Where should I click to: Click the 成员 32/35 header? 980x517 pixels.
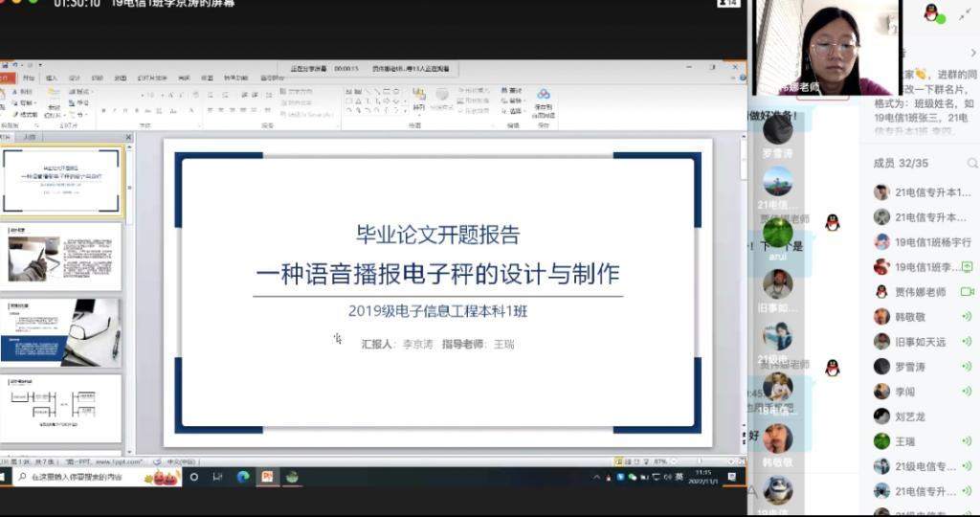tap(901, 164)
